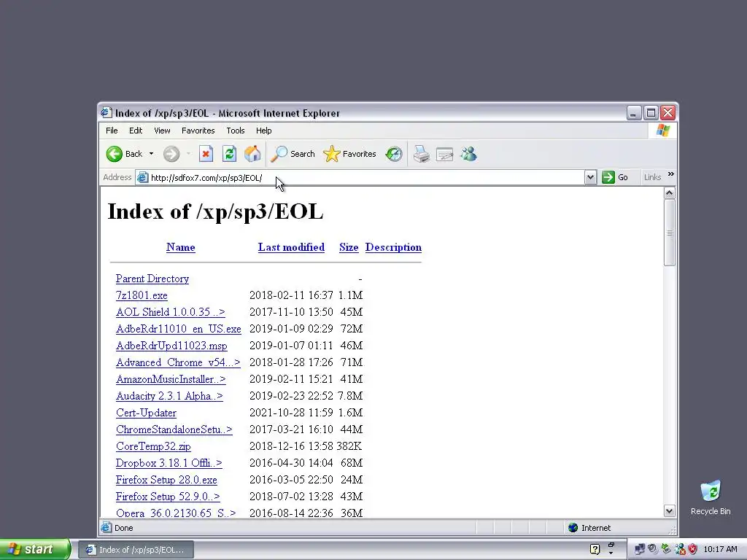Open the Favorites star toolbar button
The height and width of the screenshot is (560, 747).
349,154
